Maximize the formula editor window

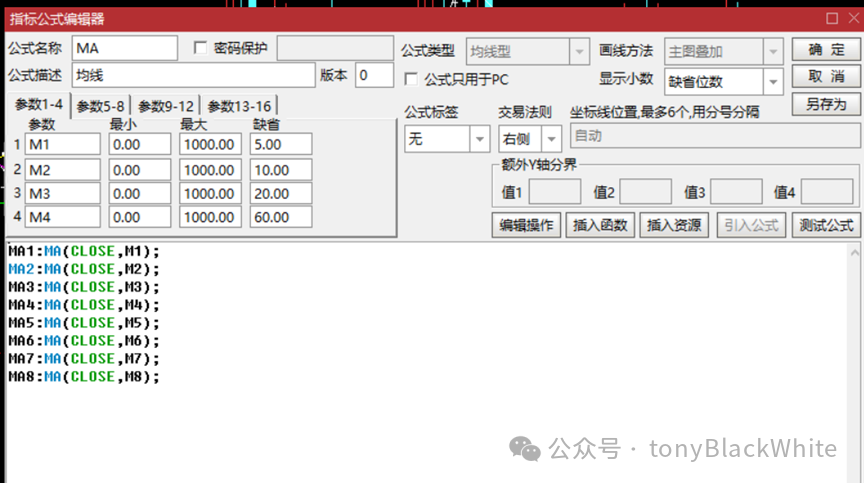click(x=831, y=18)
